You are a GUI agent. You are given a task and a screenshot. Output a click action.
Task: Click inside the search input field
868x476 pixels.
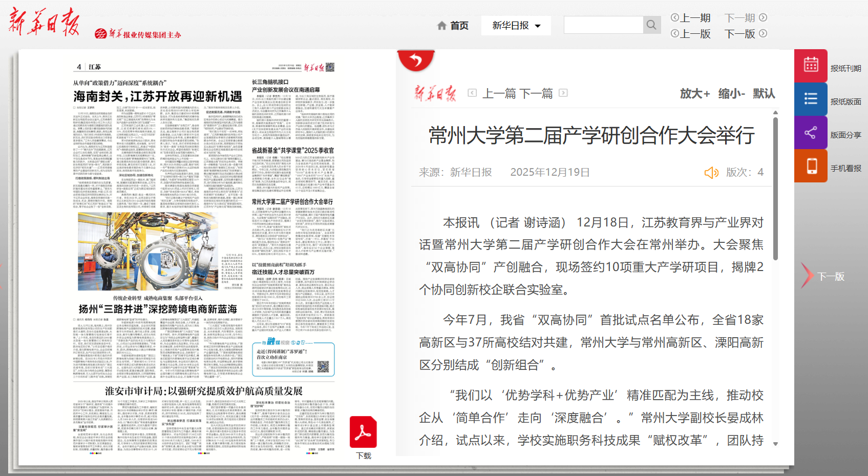tap(603, 25)
